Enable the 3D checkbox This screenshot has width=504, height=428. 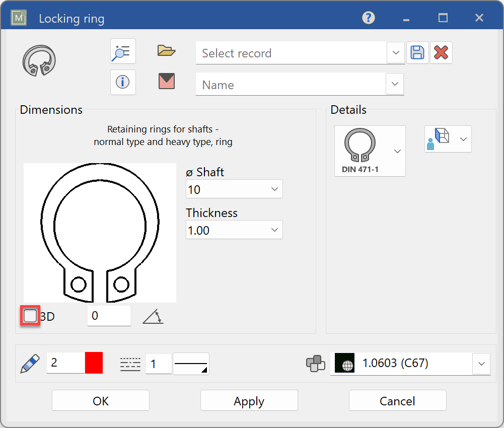(x=30, y=316)
